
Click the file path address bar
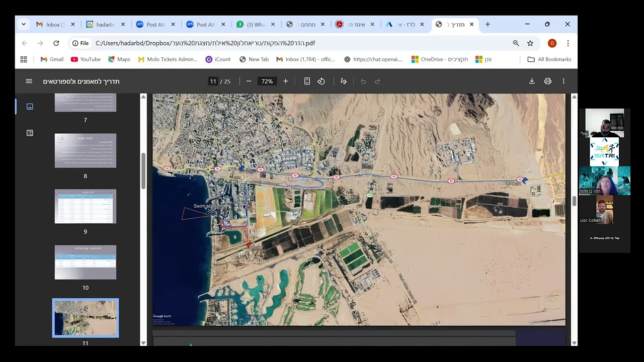(297, 43)
